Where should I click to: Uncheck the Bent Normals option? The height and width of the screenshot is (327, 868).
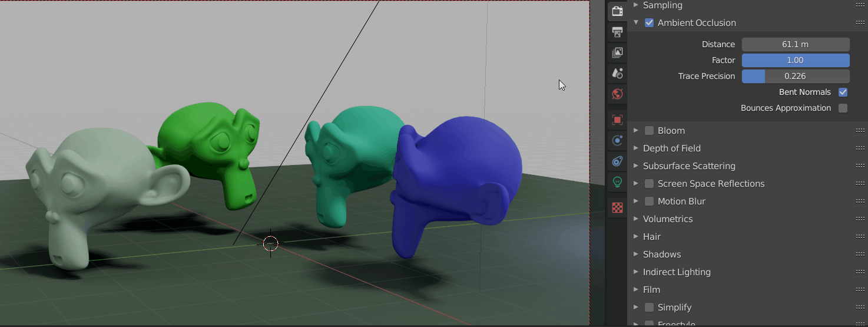click(843, 92)
